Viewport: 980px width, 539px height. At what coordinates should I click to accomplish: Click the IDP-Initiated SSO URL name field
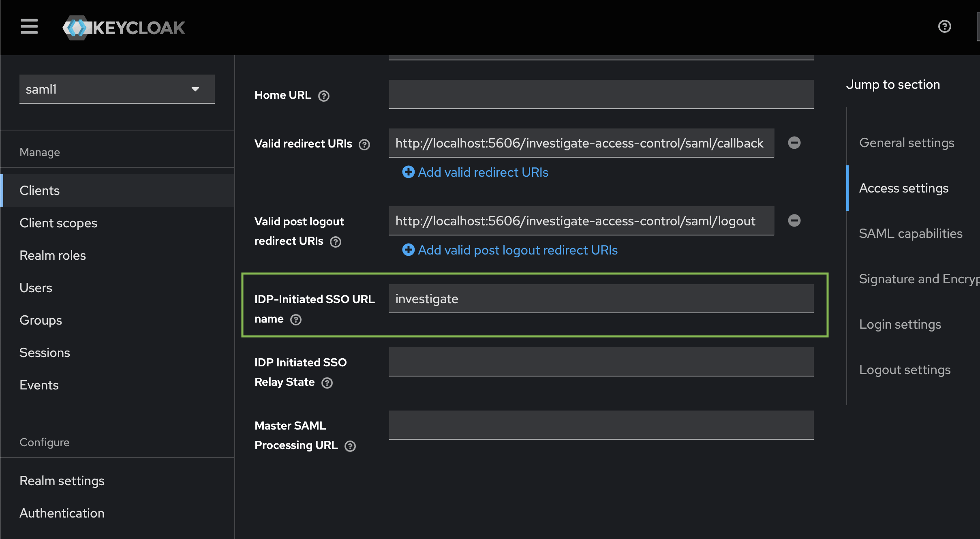coord(601,299)
